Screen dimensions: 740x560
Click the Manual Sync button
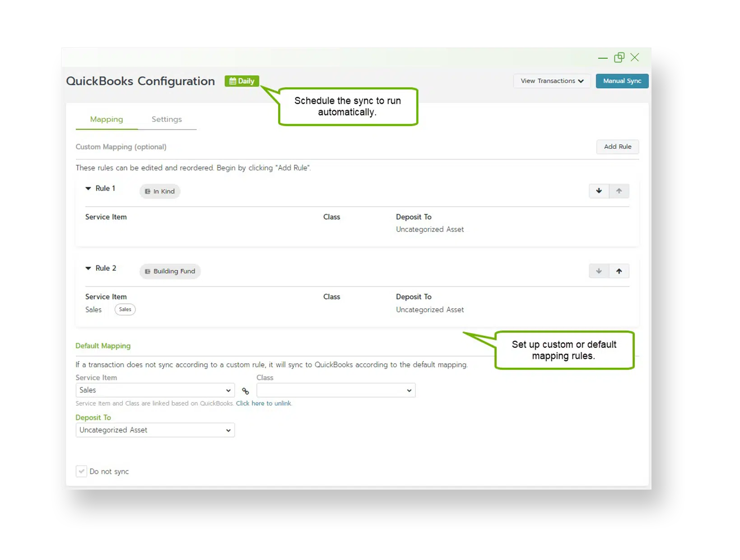click(622, 81)
